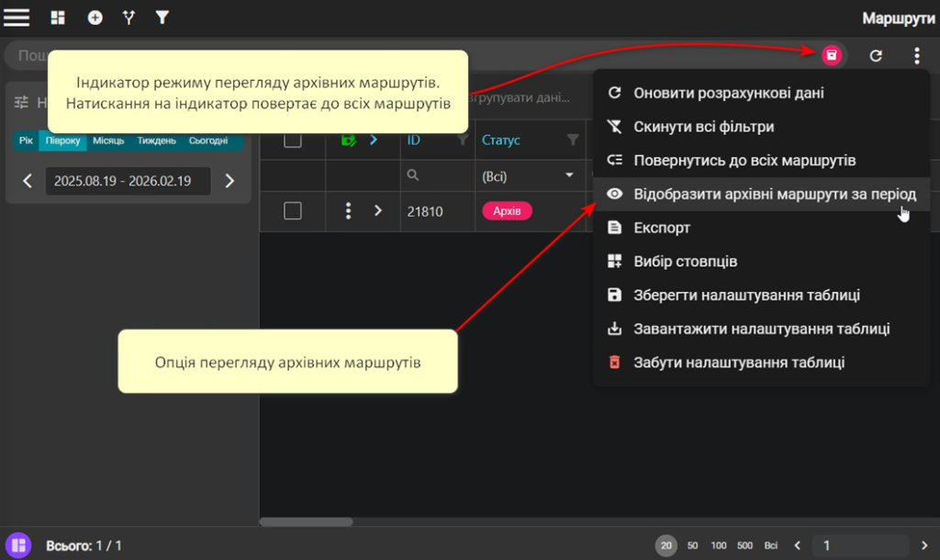This screenshot has width=940, height=560.
Task: Open the Статус column filter funnel
Action: tap(573, 140)
